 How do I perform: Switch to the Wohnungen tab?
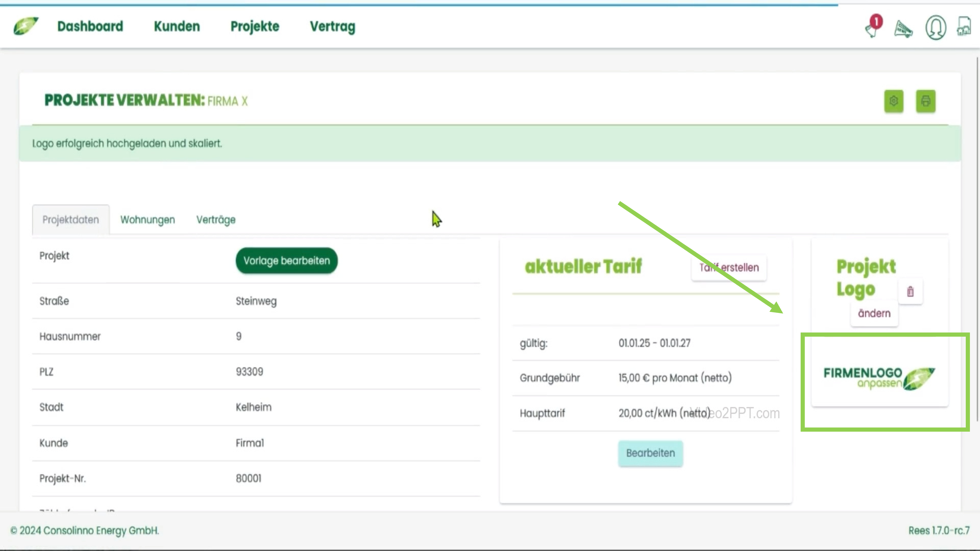[148, 220]
